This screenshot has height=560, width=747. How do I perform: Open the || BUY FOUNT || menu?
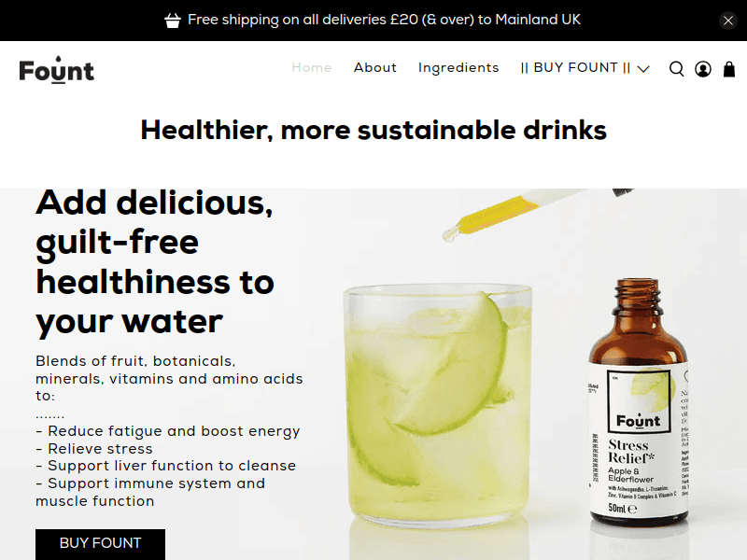(x=575, y=67)
